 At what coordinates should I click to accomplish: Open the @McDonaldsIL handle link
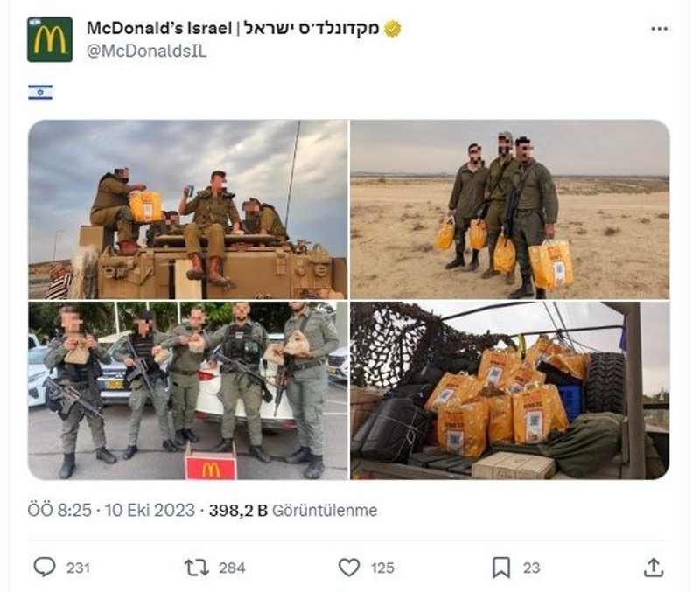146,52
